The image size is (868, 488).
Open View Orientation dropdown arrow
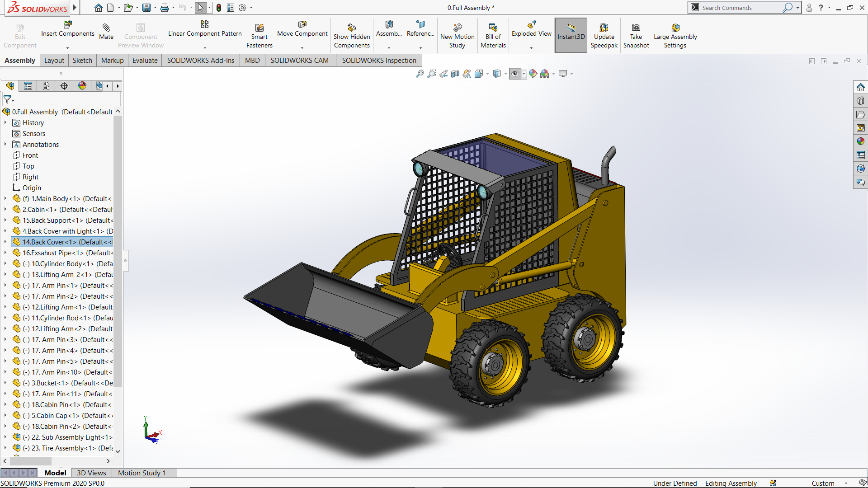(x=487, y=74)
